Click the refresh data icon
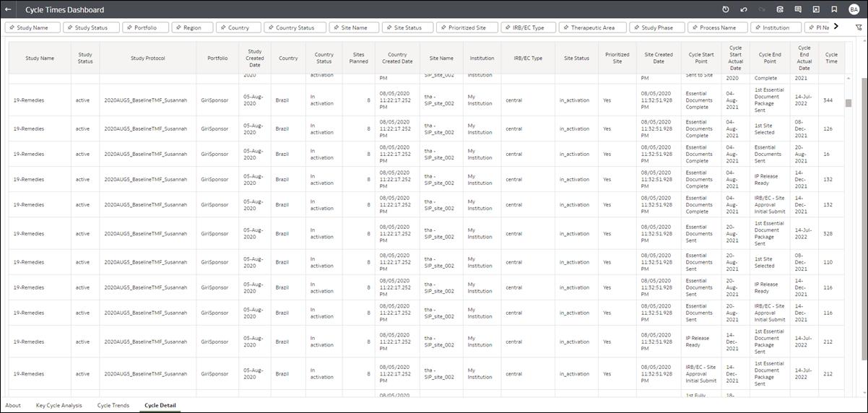868x413 pixels. (x=780, y=10)
